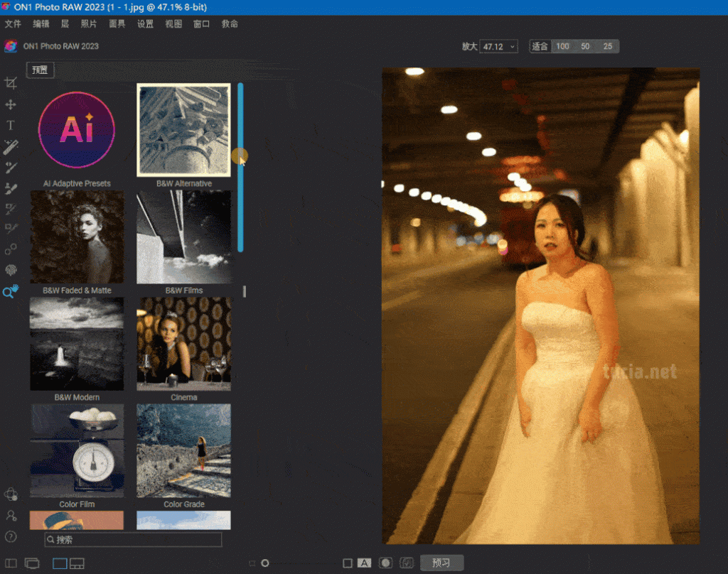The height and width of the screenshot is (574, 728).
Task: Select the Move/Transform tool
Action: click(x=11, y=105)
